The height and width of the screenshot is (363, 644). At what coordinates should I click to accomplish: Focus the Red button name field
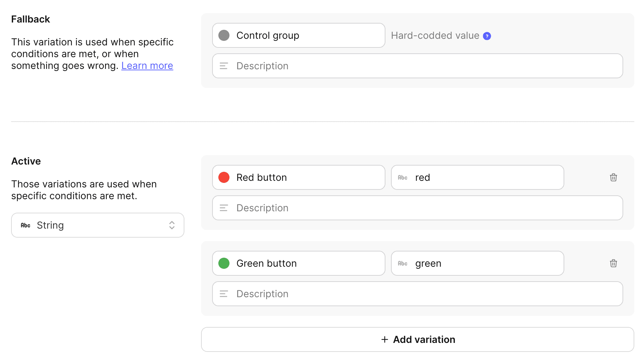pyautogui.click(x=305, y=177)
